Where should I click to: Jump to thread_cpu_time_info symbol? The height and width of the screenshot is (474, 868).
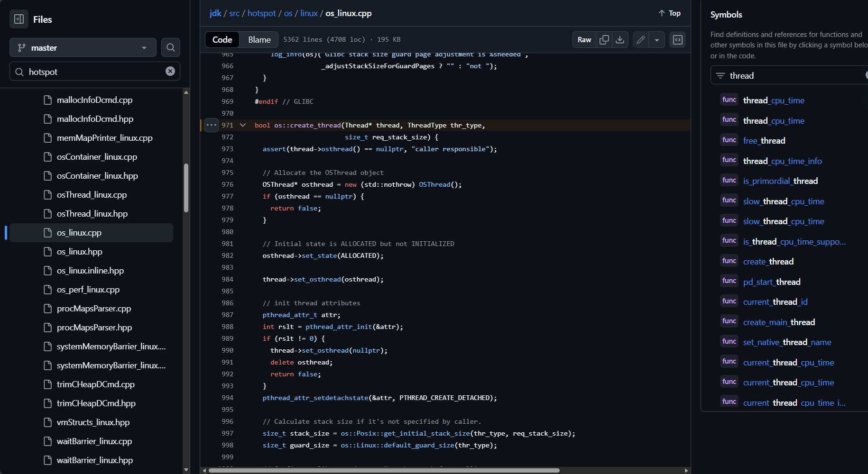pyautogui.click(x=783, y=161)
